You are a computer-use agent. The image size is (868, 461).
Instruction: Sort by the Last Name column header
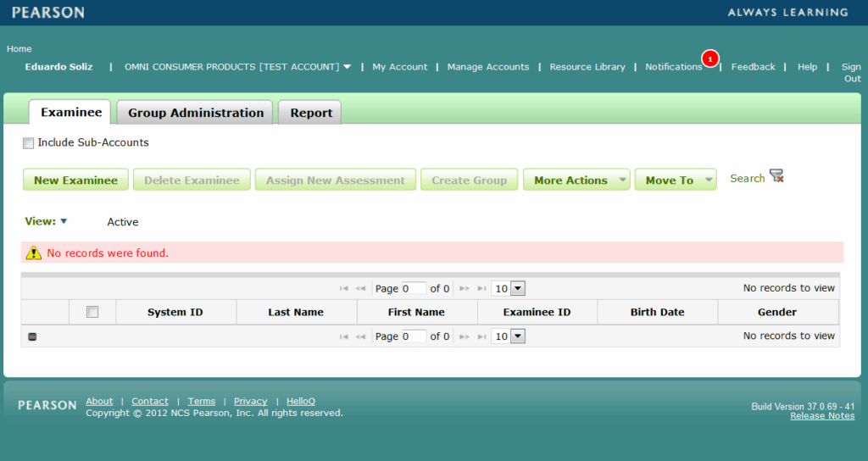[296, 312]
